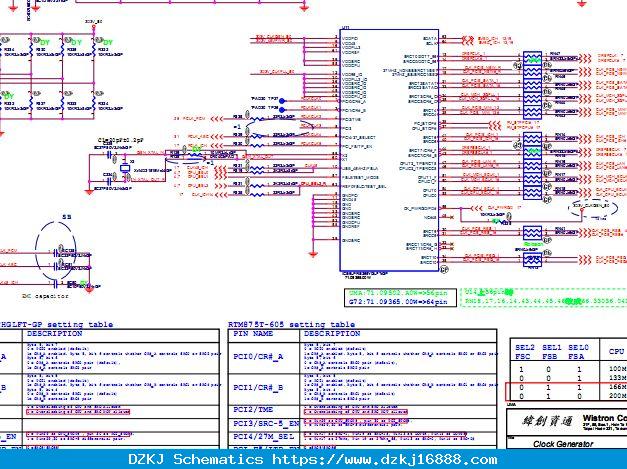The image size is (627, 469).
Task: Click the "UMA:71.09502.A0W=>56pin" note
Action: 398,293
